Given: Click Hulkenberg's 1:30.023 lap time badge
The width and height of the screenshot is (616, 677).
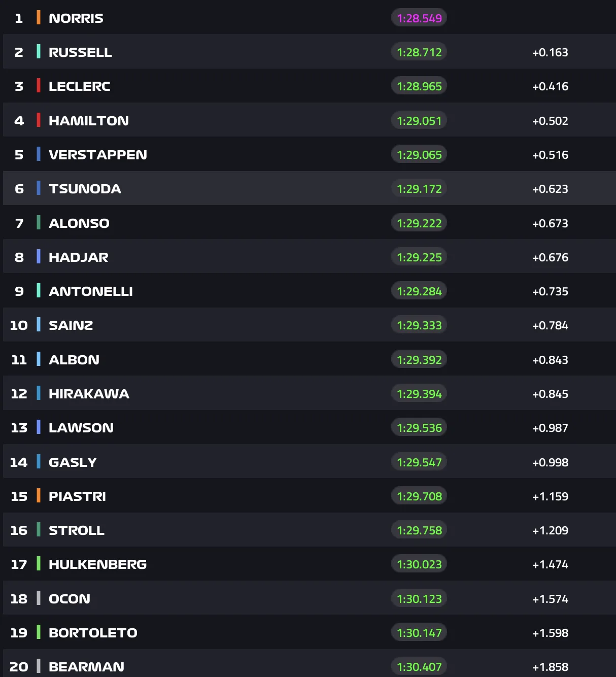Looking at the screenshot, I should coord(419,564).
